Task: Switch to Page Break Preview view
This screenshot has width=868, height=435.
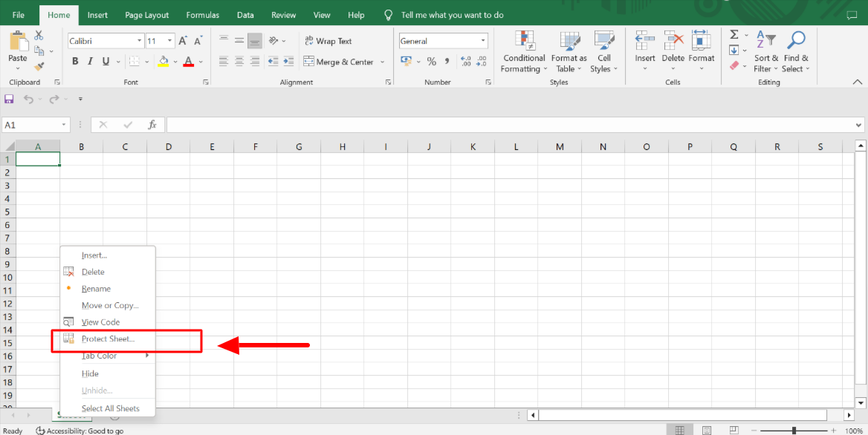Action: click(x=734, y=431)
